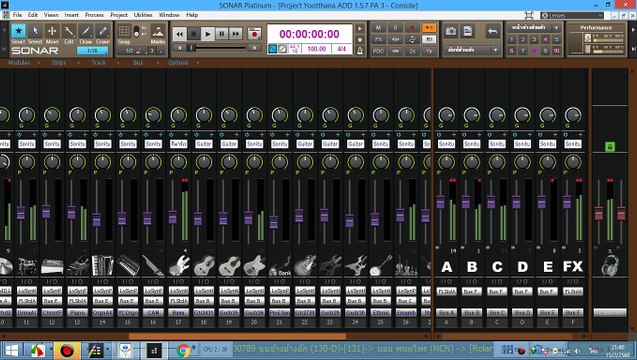The image size is (637, 360).
Task: Toggle global Solo (S) button
Action: pos(395,28)
